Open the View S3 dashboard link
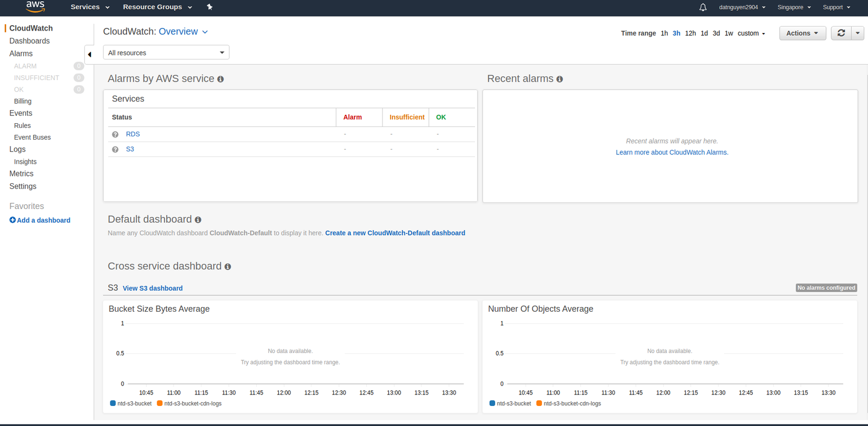This screenshot has width=868, height=426. tap(153, 289)
